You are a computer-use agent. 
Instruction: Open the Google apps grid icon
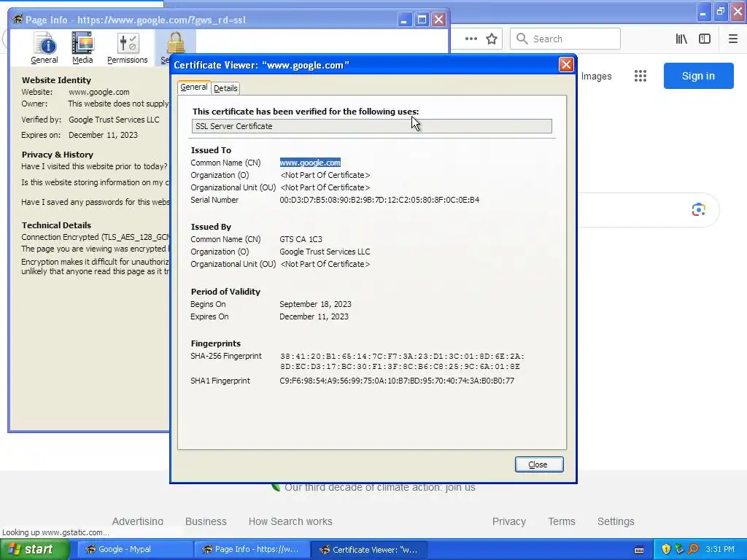640,76
